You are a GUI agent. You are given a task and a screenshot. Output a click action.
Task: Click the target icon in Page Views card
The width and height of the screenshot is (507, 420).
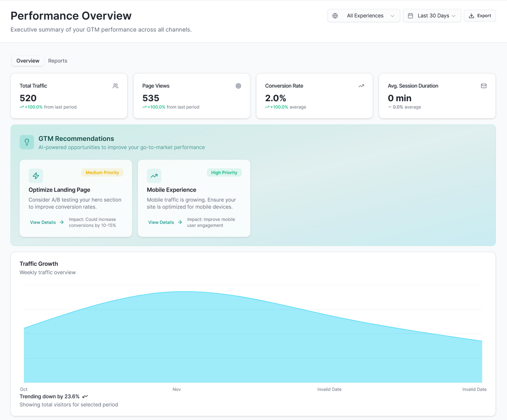(x=238, y=86)
